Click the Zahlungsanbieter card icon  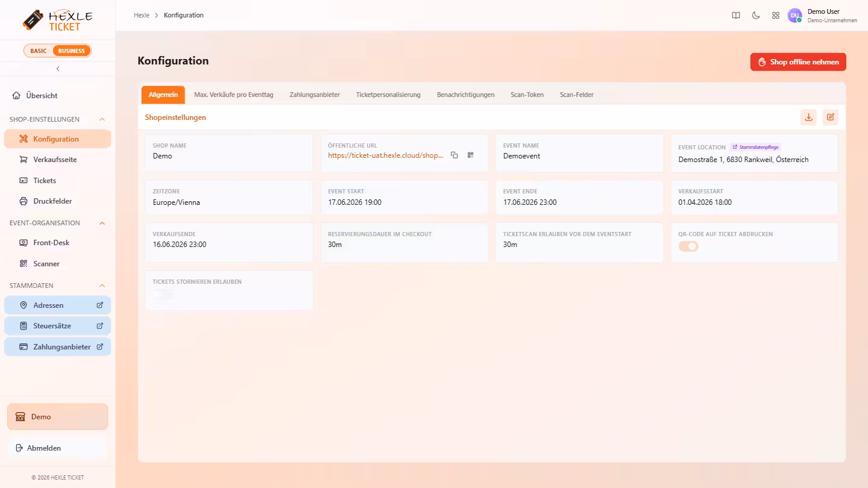(x=24, y=347)
